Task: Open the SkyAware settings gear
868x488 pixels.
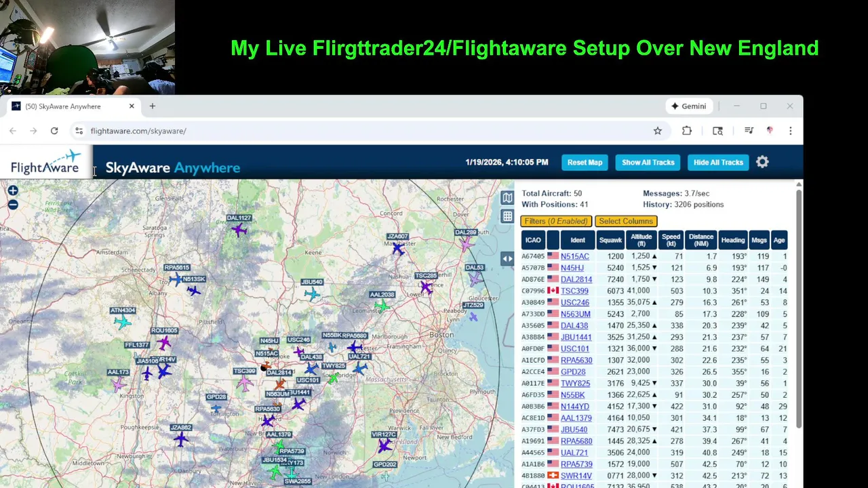Action: 762,162
